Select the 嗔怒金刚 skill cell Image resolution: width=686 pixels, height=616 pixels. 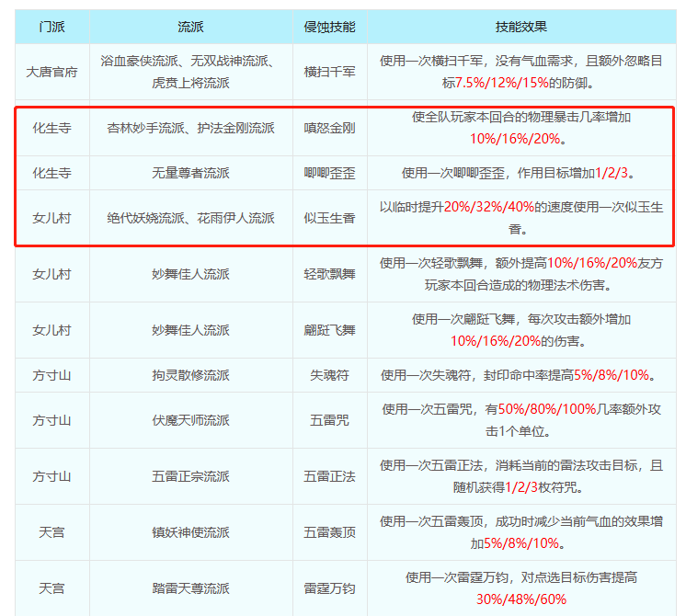pyautogui.click(x=330, y=128)
